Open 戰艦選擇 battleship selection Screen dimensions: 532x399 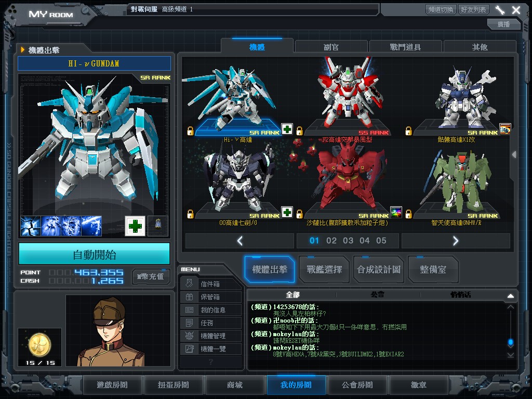pyautogui.click(x=324, y=270)
